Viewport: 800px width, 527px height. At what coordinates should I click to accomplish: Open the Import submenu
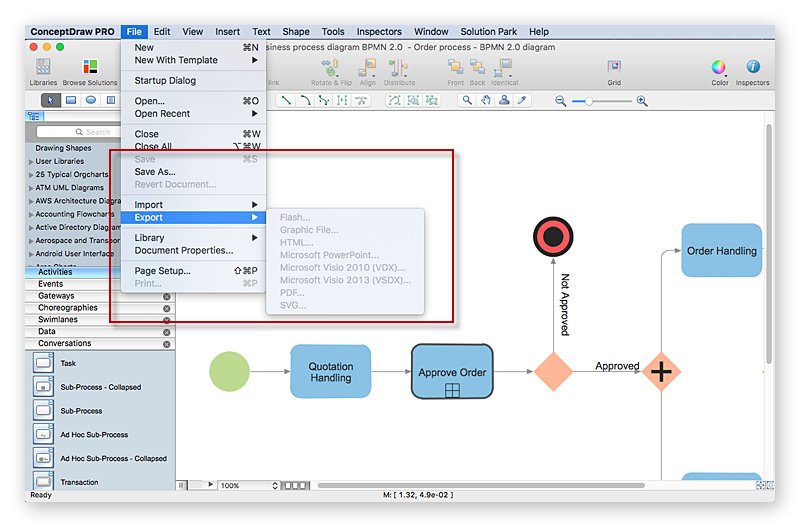click(193, 205)
